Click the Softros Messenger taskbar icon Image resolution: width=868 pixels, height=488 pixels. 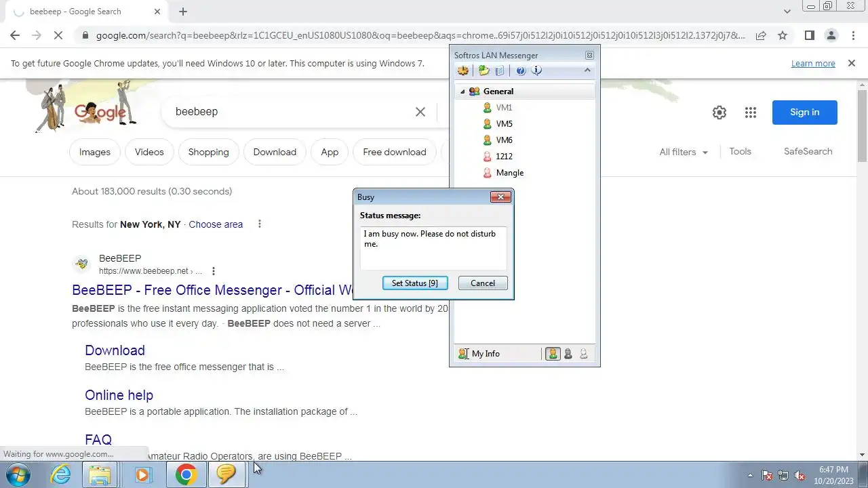pyautogui.click(x=226, y=474)
